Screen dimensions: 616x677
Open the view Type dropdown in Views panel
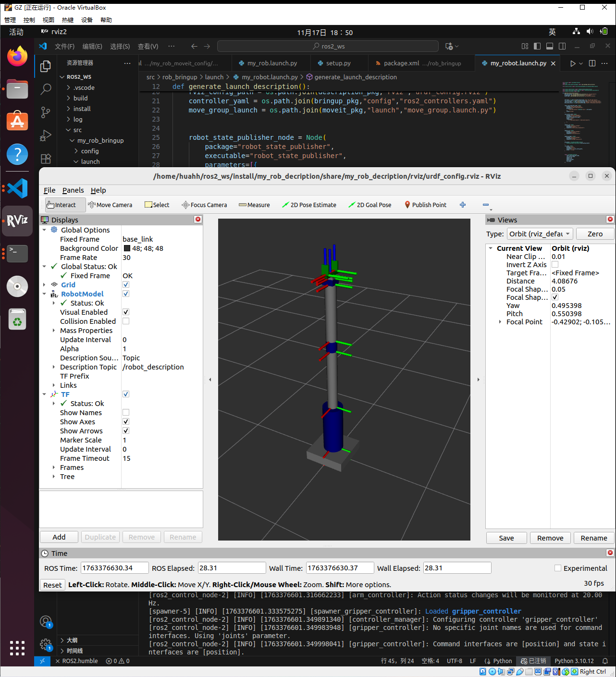tap(539, 234)
